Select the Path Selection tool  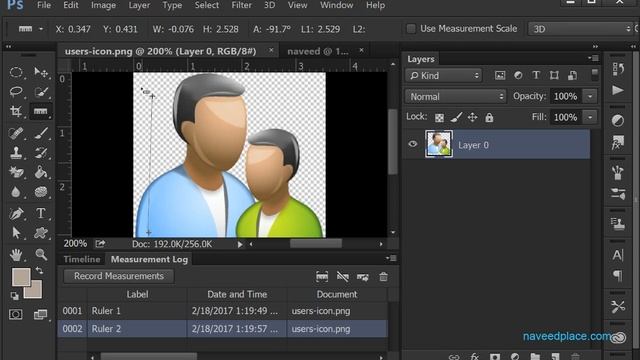coord(16,233)
